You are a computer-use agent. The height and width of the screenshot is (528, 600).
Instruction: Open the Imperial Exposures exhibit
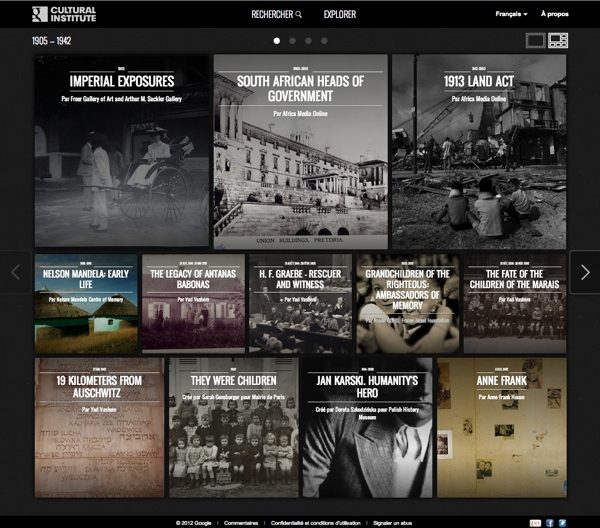coord(122,151)
